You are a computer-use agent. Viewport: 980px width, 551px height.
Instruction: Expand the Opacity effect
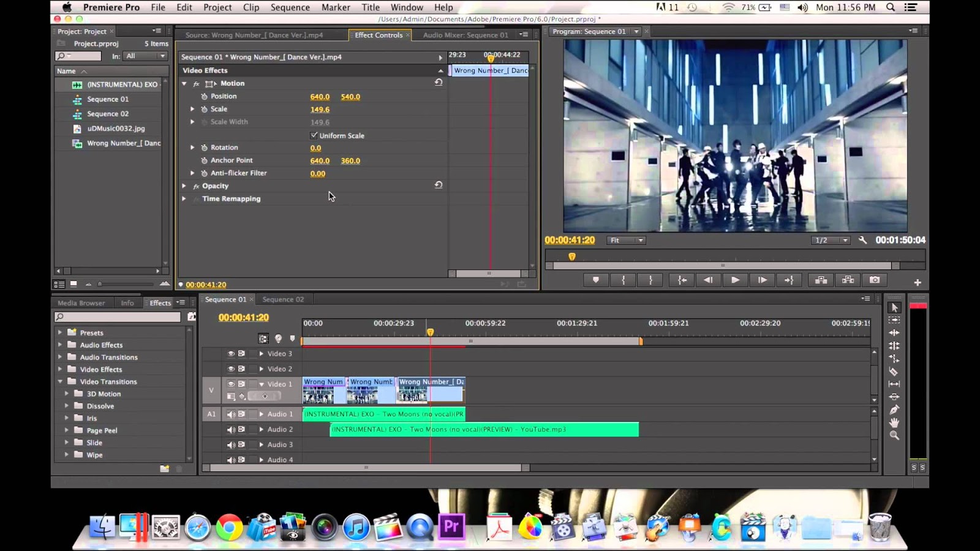(184, 186)
